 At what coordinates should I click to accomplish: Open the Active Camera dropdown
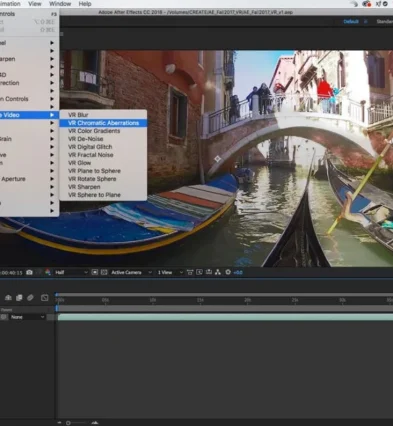click(x=131, y=272)
